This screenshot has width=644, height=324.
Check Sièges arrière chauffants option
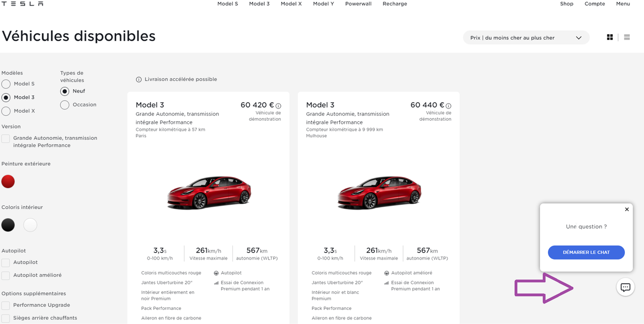pos(6,318)
